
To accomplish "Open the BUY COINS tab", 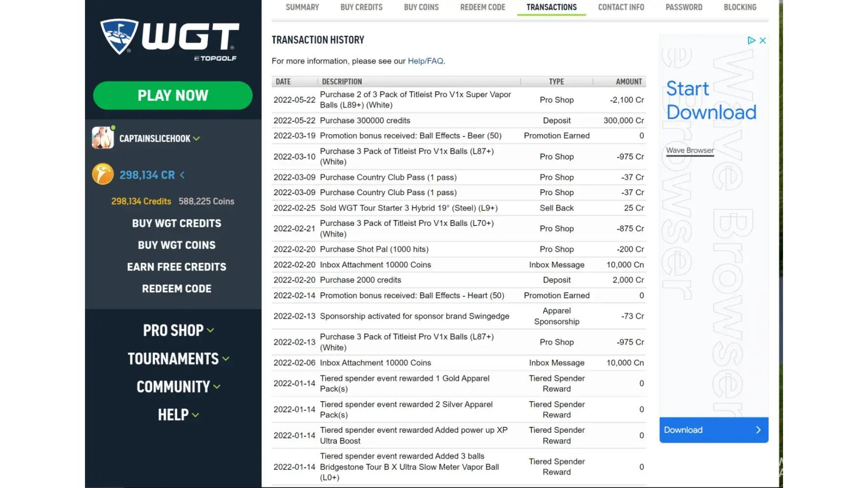I will pyautogui.click(x=421, y=7).
